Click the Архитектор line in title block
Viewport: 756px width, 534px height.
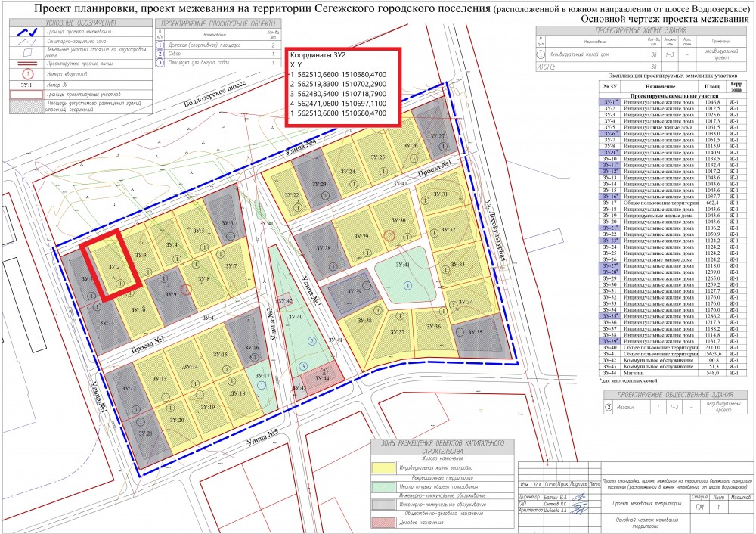coord(559,511)
